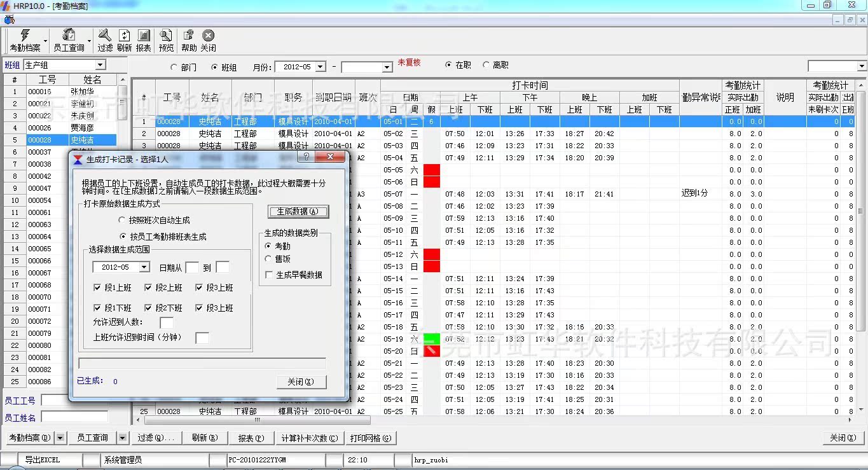Select 考勤 data type radio
The image size is (868, 470).
268,246
